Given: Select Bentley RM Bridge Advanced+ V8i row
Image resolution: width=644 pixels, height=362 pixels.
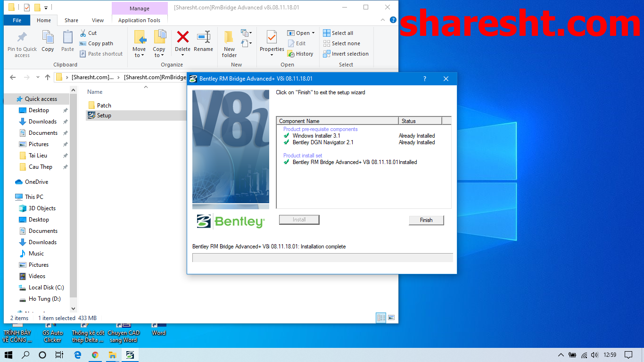Looking at the screenshot, I should 350,162.
